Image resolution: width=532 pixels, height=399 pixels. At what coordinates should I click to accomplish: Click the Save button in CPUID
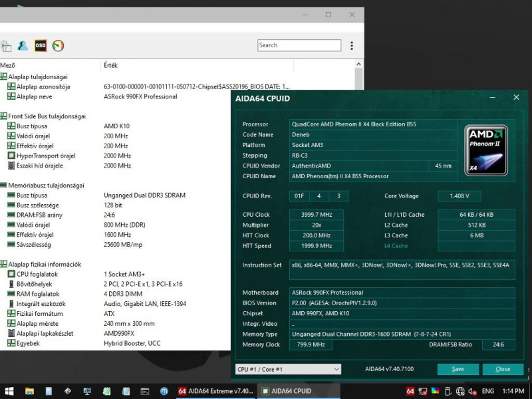458,369
